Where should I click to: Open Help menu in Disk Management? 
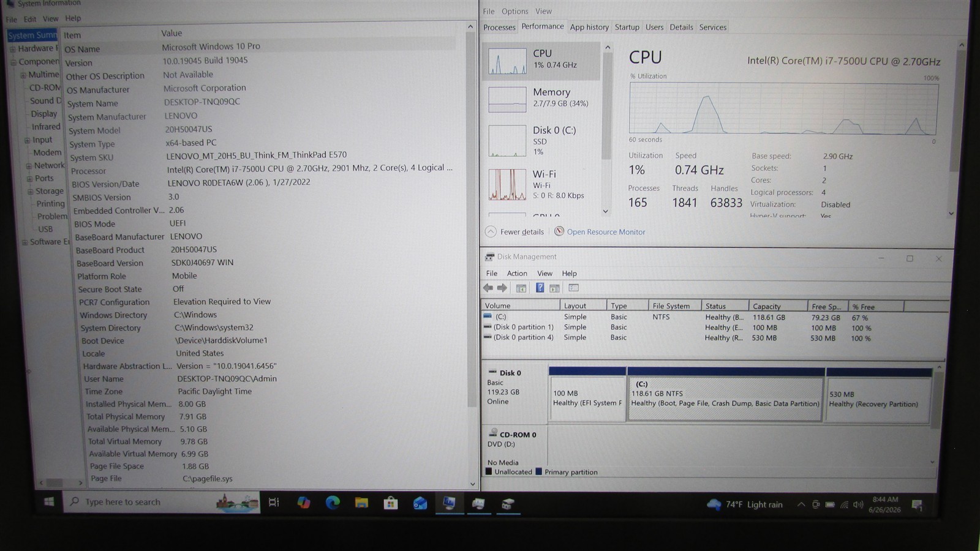pyautogui.click(x=569, y=273)
